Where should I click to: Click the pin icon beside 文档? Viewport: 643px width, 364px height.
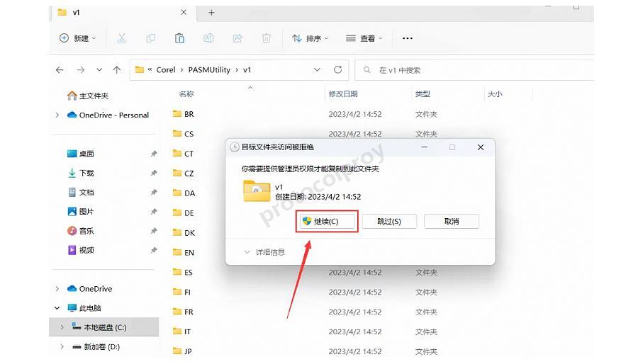point(154,192)
